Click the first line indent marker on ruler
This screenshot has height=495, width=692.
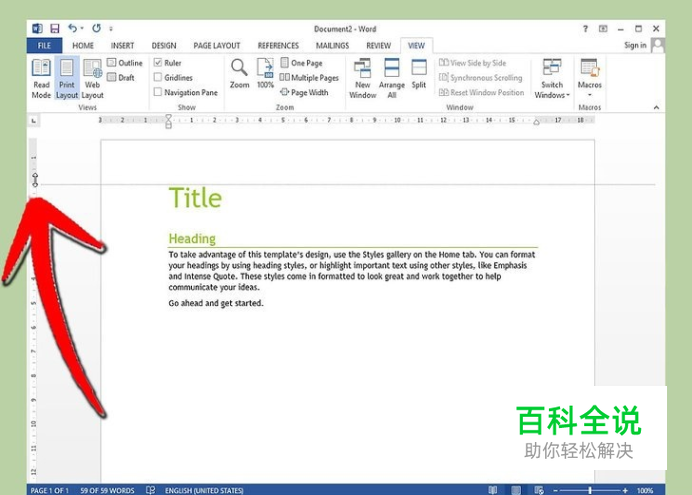pos(169,117)
